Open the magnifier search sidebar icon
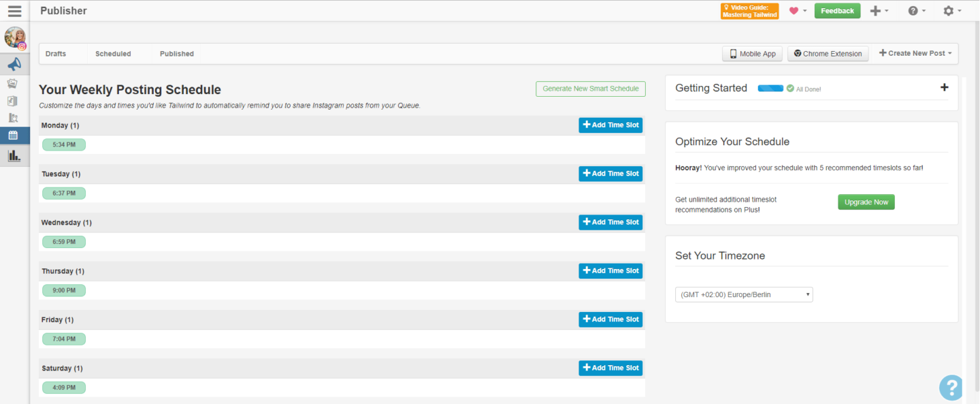 (13, 118)
